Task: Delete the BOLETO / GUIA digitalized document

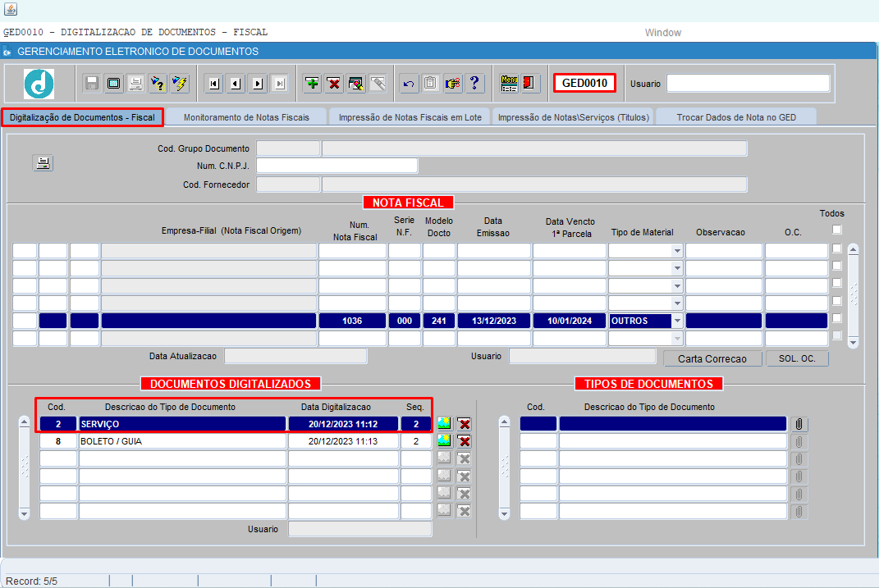Action: [464, 441]
